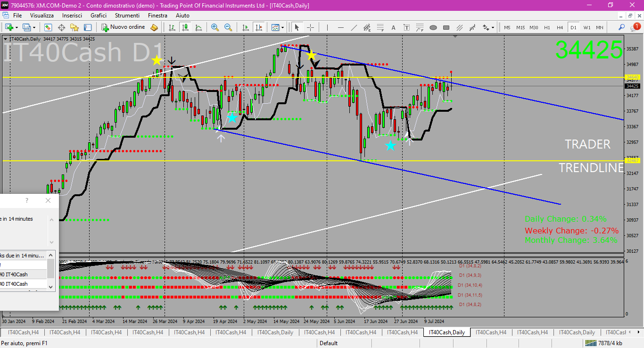Click the Default profile in status bar
The height and width of the screenshot is (348, 644).
coord(329,343)
